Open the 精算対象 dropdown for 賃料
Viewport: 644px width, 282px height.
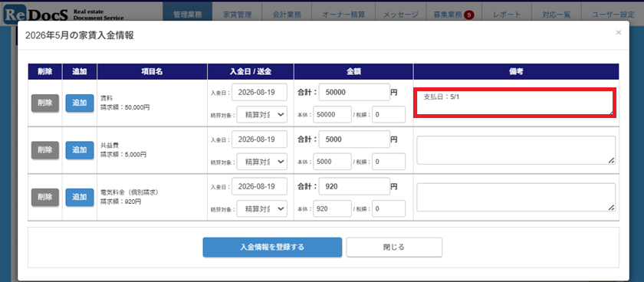pyautogui.click(x=262, y=115)
